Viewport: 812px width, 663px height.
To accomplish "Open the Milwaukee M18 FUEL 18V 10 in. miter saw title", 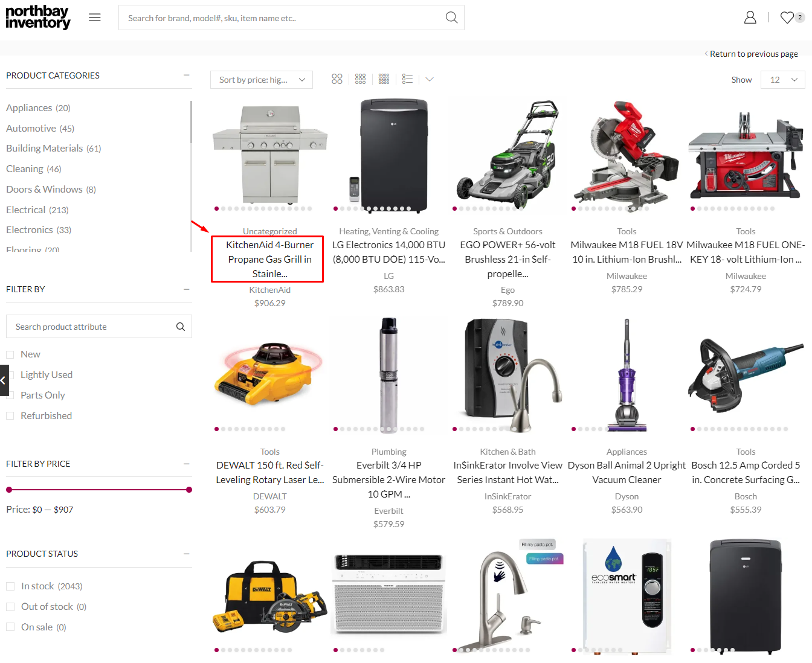I will click(627, 252).
